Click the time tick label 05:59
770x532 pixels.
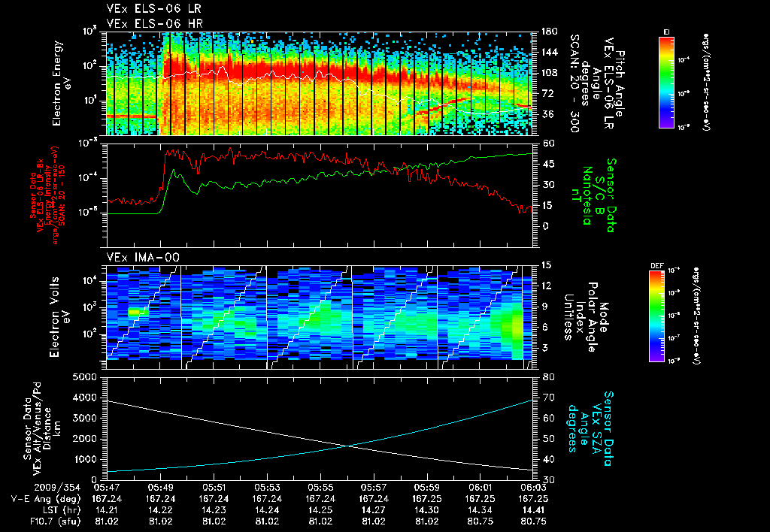pos(427,488)
